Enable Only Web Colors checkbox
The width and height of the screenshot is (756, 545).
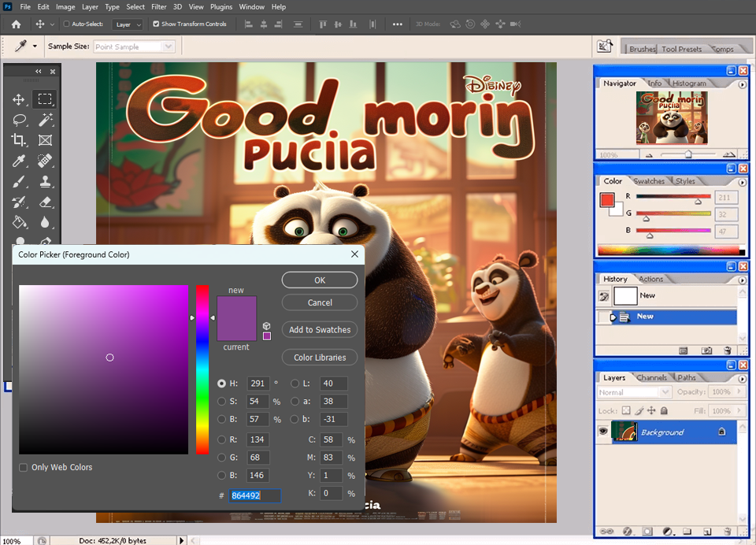coord(23,467)
